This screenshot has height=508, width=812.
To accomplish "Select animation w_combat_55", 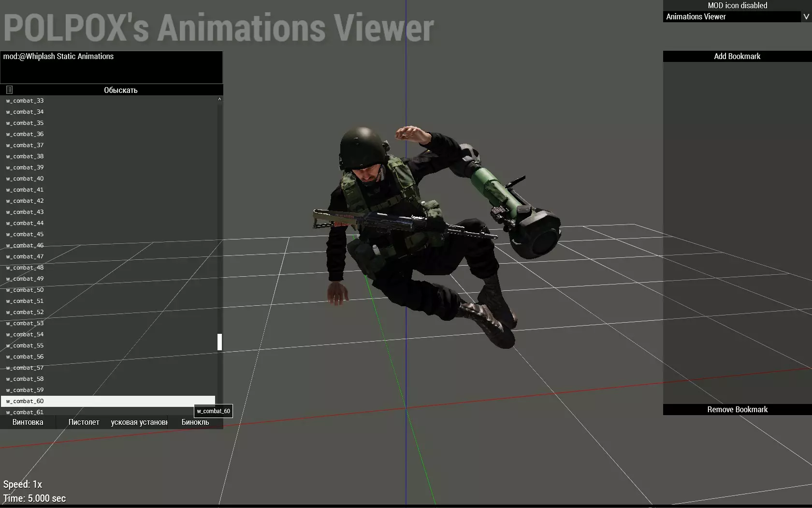I will 108,345.
